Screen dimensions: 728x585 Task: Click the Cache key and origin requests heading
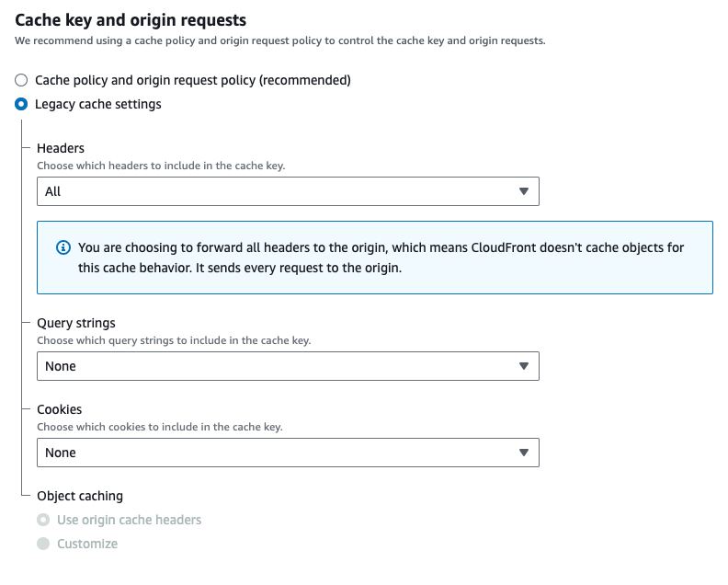click(x=131, y=19)
